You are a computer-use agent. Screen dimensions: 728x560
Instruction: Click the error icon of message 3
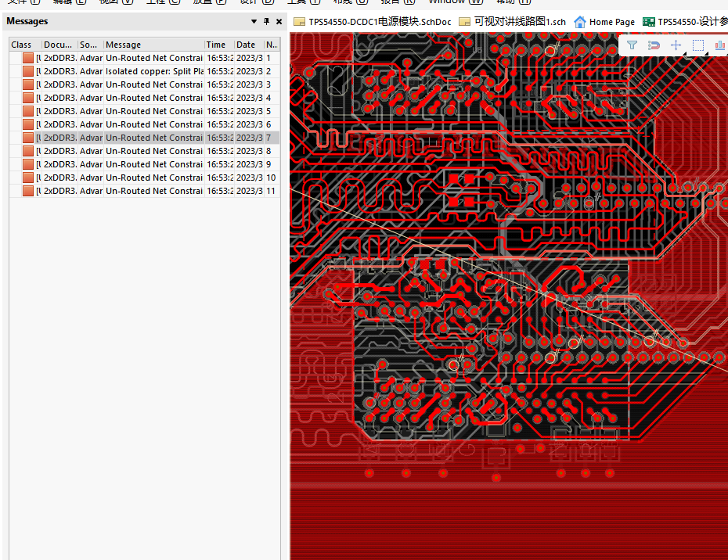point(28,84)
